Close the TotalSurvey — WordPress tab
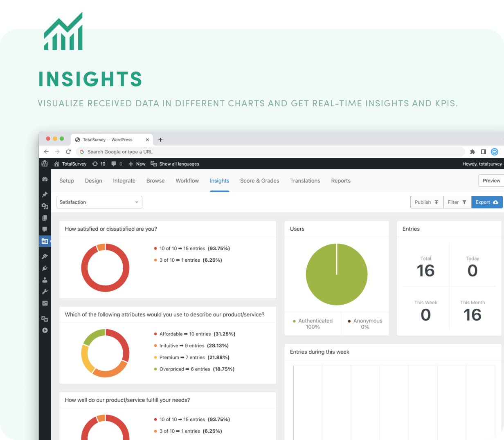 tap(147, 140)
